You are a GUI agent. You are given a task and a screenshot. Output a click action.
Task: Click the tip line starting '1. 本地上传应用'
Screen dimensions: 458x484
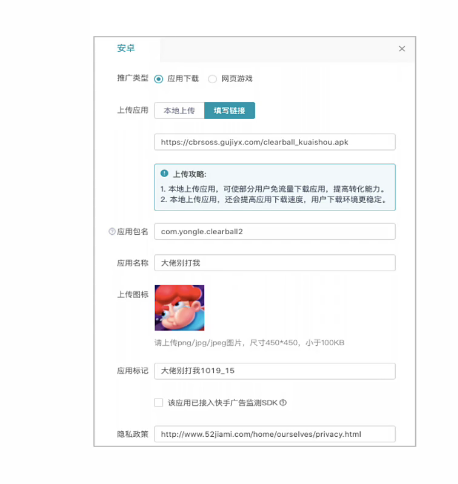coord(273,189)
